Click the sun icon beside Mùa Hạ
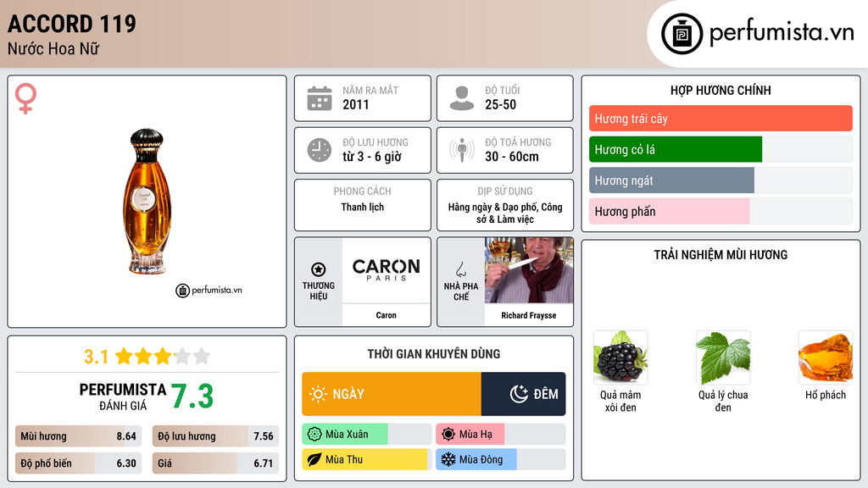 pos(448,435)
